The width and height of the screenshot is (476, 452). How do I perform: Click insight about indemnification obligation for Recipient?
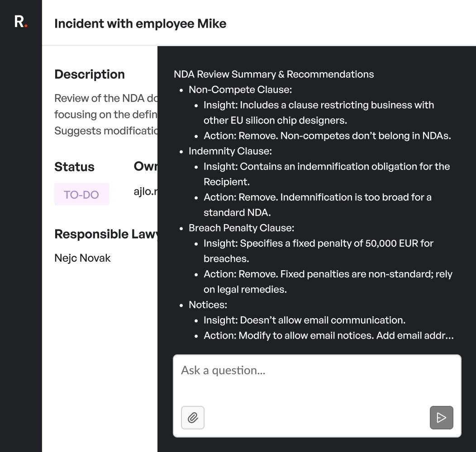(327, 174)
